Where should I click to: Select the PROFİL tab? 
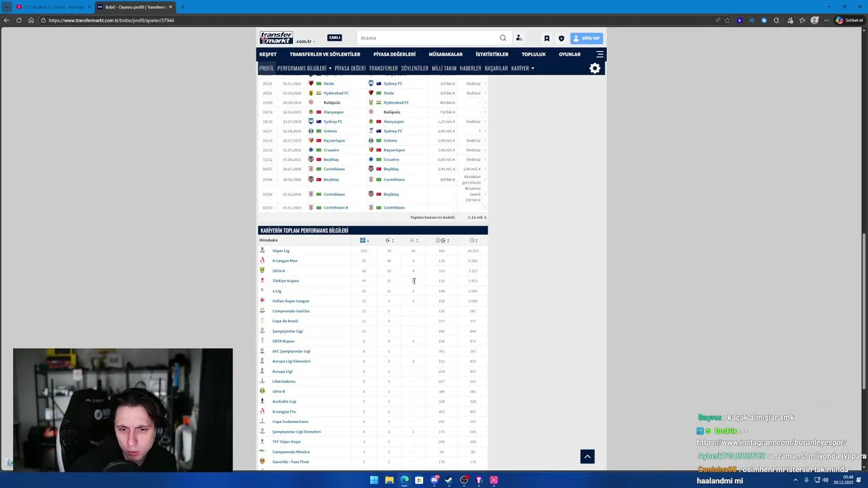click(x=267, y=68)
